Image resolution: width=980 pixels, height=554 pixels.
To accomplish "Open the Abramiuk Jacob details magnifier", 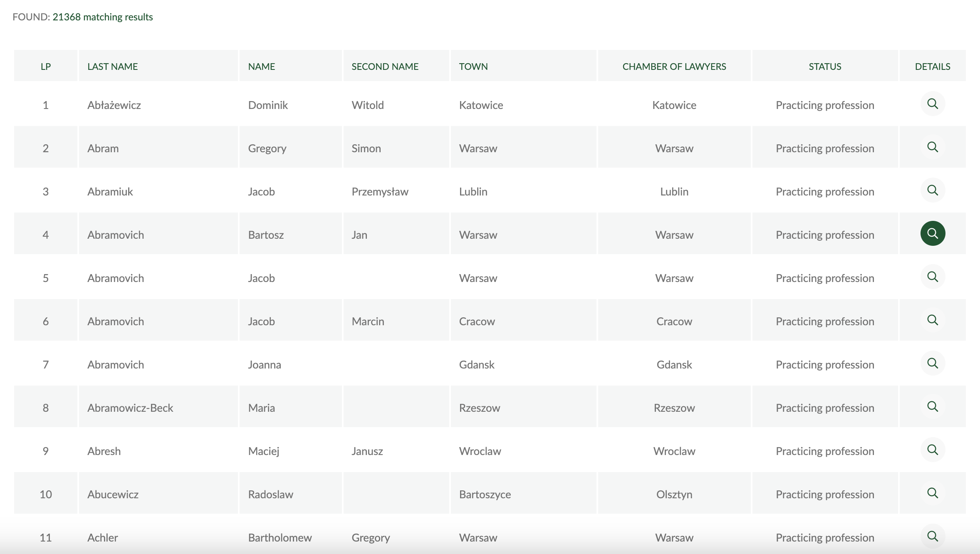I will click(933, 190).
